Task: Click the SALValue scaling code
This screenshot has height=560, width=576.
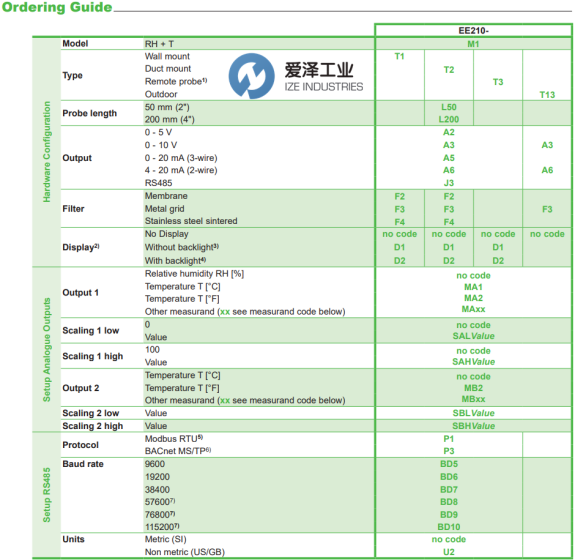Action: point(473,336)
